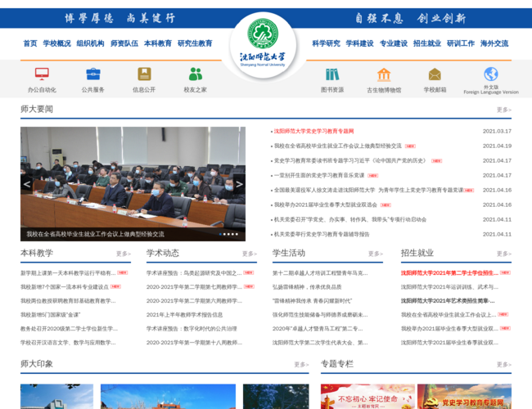Open 沈阳师范大学2021届毕业生春季就业双 link
532x409 pixels.
[x=449, y=343]
